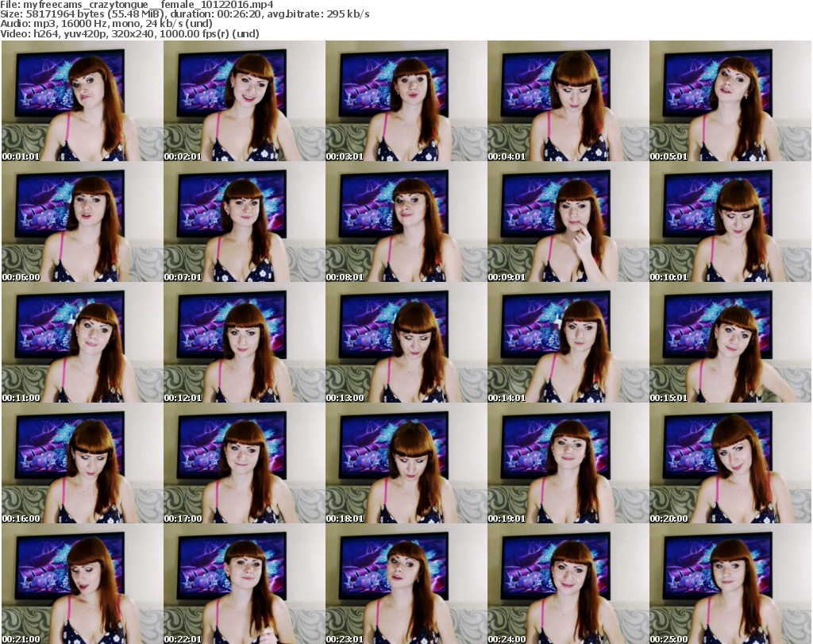
Task: Select the frame stamped 00:15:01
Action: [x=730, y=343]
